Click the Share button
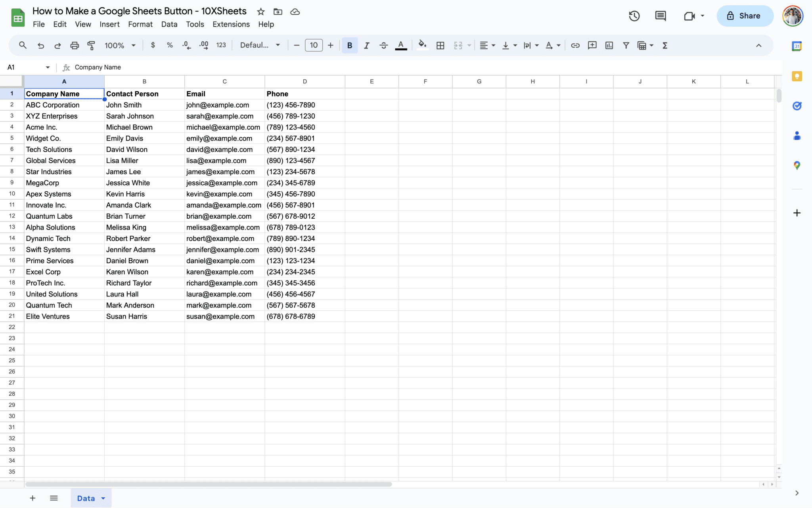Screen dimensions: 812x508 745,16
